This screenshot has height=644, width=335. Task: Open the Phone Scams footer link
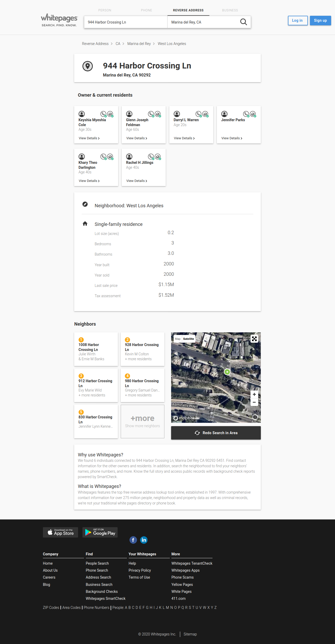182,577
